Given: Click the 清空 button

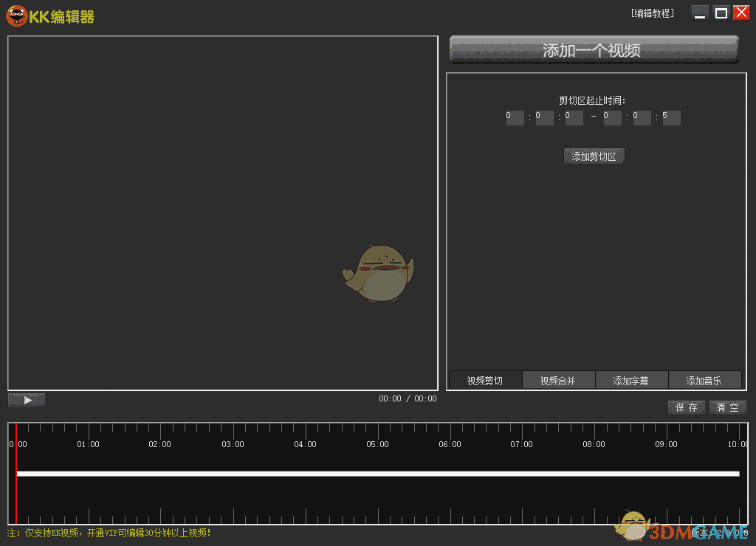Looking at the screenshot, I should point(727,408).
